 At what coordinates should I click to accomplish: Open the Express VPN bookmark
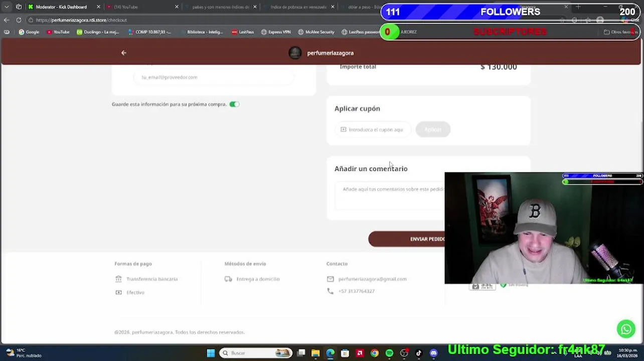[x=276, y=32]
